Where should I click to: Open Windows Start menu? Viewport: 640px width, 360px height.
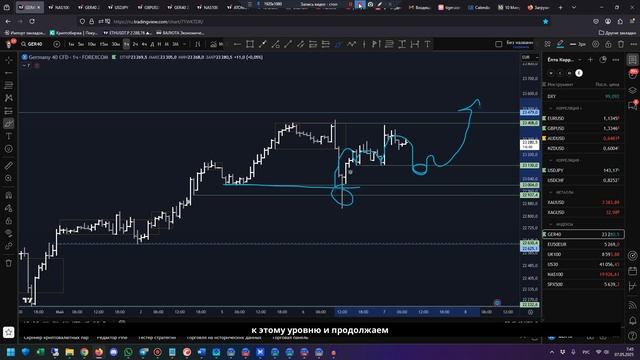tap(11, 352)
